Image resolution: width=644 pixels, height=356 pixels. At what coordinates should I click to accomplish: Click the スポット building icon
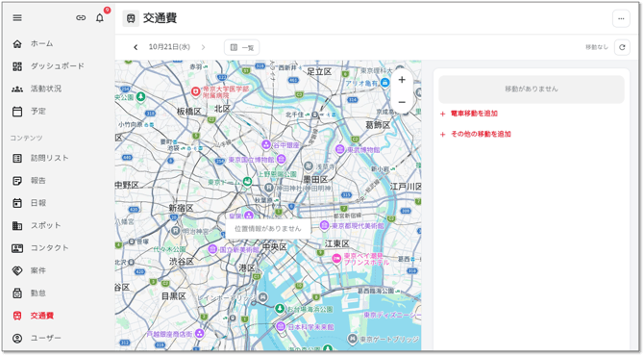[17, 225]
